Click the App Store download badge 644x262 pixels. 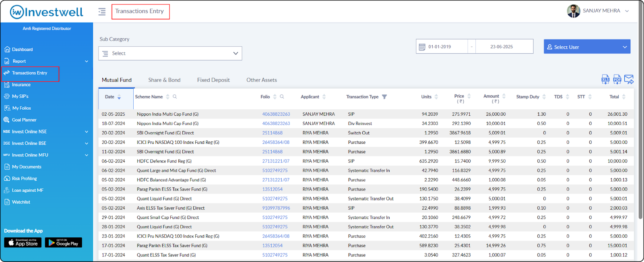coord(23,242)
